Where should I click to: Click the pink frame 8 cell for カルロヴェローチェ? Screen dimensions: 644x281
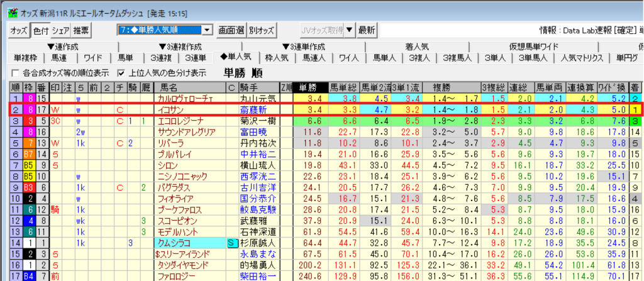(x=29, y=99)
